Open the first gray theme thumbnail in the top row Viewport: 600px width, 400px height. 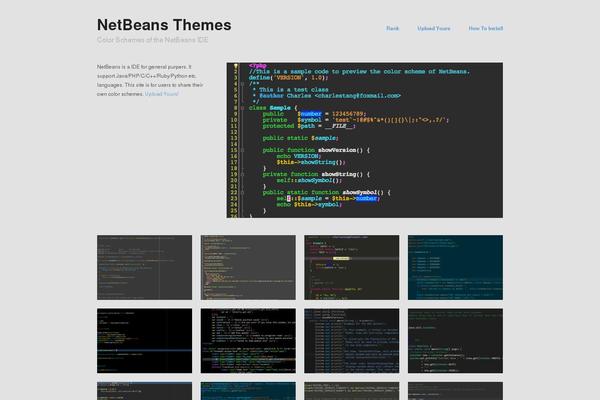point(144,267)
